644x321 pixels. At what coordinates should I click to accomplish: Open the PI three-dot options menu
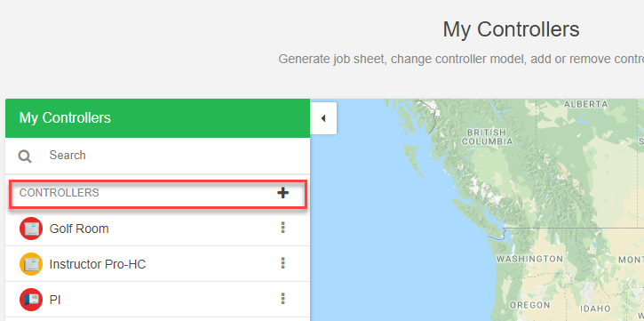[x=282, y=299]
